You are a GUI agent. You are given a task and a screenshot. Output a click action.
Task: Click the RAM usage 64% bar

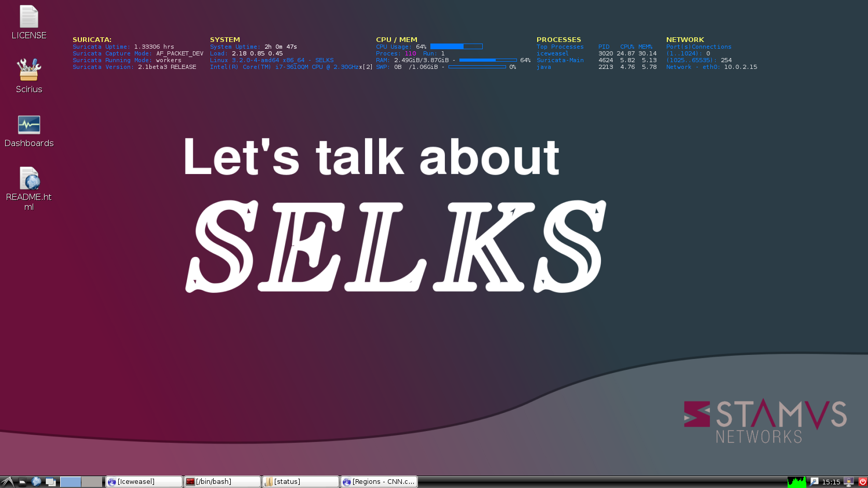[x=488, y=60]
